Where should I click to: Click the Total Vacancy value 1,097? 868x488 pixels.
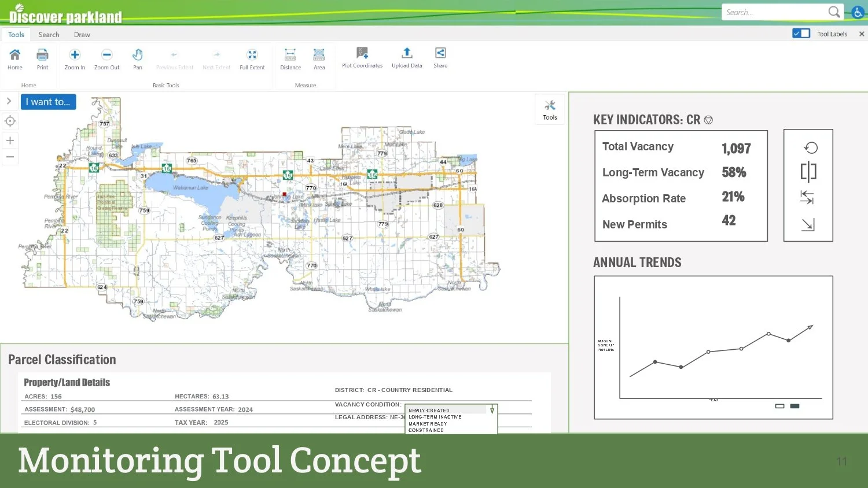[736, 149]
